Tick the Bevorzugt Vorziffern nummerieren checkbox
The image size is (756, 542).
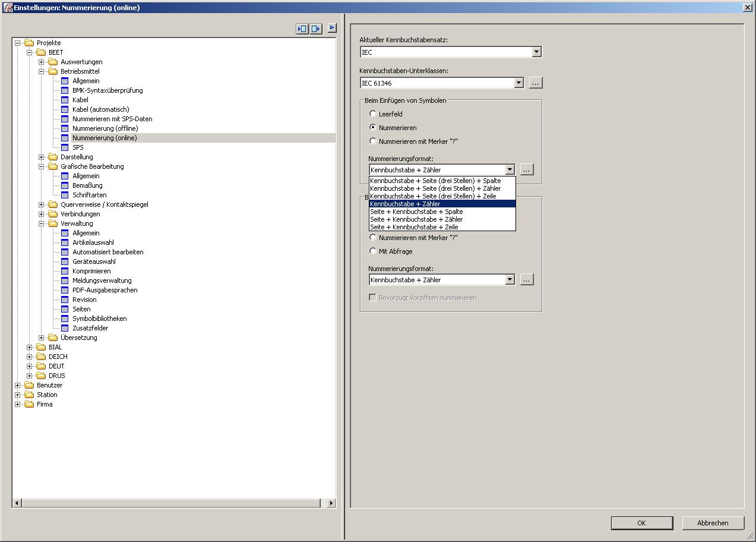[x=373, y=297]
